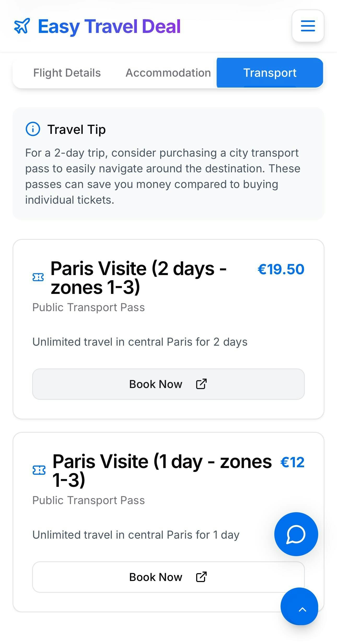Click the Travel Tip info icon
Image resolution: width=337 pixels, height=644 pixels.
33,129
